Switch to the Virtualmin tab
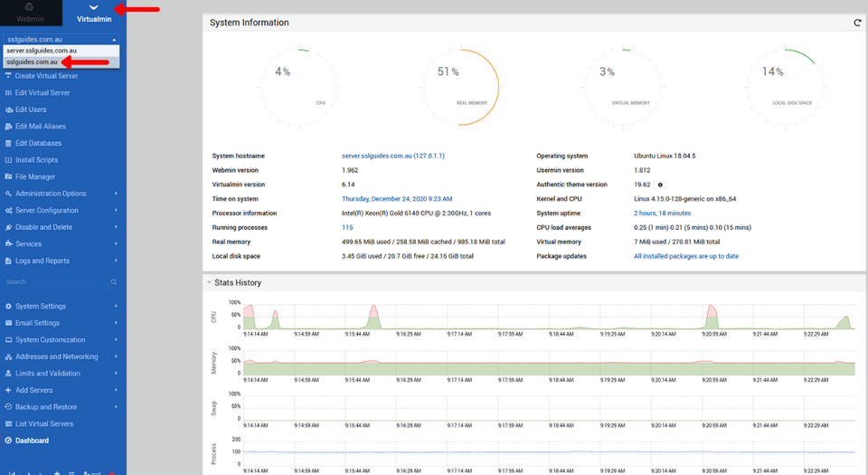The image size is (868, 475). 94,12
